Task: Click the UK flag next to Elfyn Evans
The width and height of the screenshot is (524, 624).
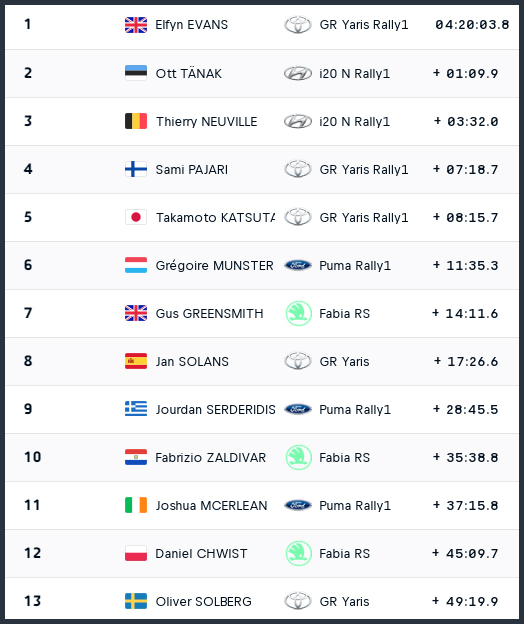Action: pos(136,25)
